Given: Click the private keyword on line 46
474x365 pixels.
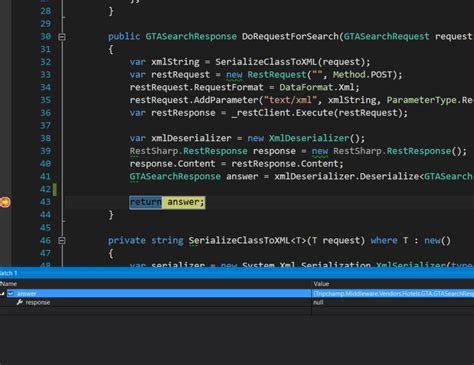Looking at the screenshot, I should point(127,240).
